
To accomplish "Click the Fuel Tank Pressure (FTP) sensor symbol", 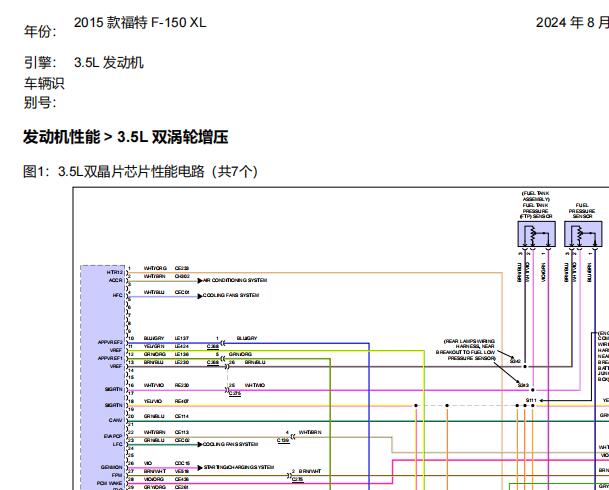I will [536, 234].
